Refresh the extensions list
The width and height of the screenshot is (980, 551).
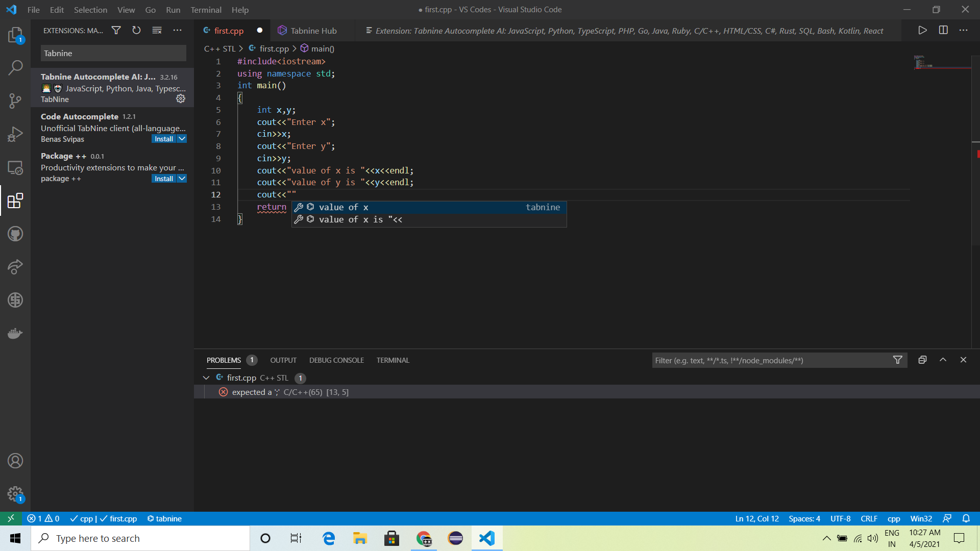136,30
